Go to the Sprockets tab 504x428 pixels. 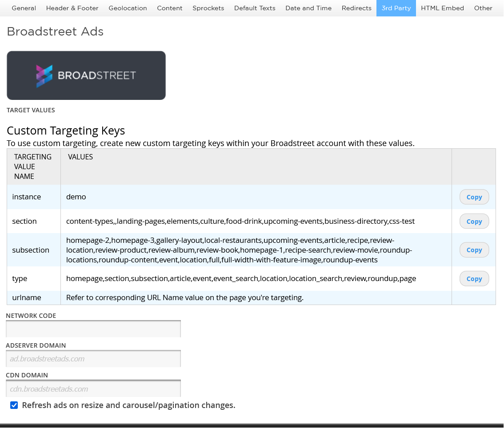pos(208,8)
